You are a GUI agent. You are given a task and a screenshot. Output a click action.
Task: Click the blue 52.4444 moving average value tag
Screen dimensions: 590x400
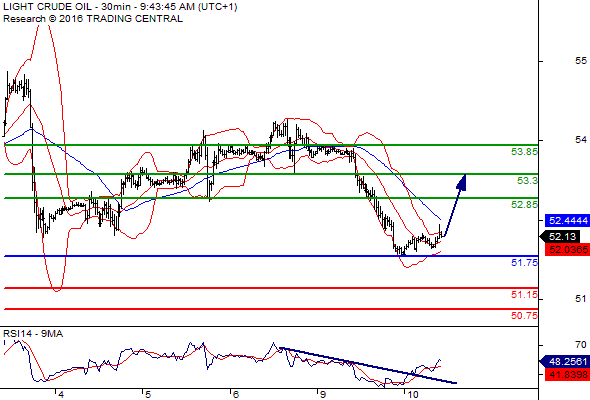(x=567, y=221)
